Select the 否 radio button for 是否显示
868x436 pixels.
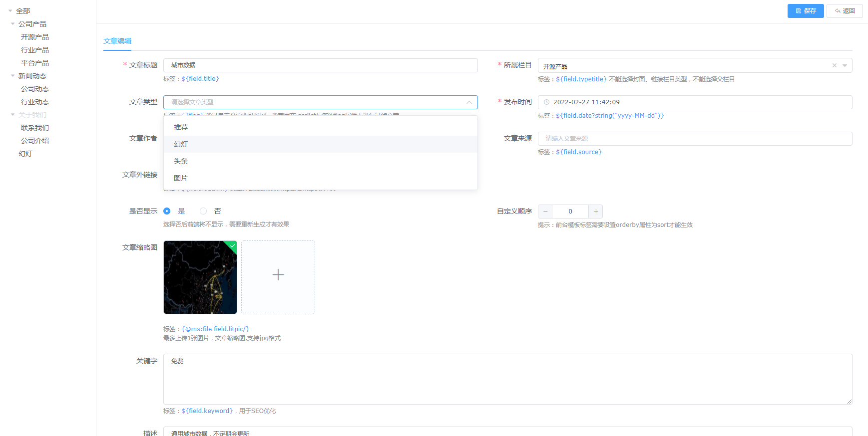pyautogui.click(x=203, y=212)
